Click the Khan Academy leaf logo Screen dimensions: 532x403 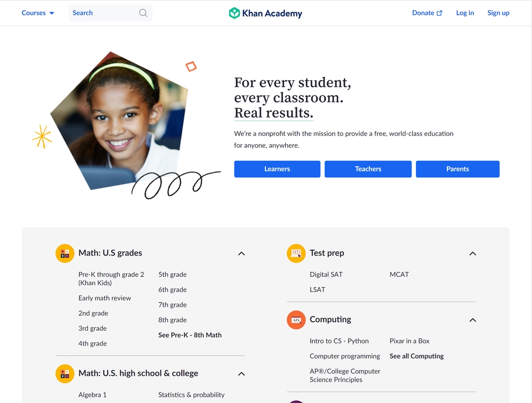[234, 13]
